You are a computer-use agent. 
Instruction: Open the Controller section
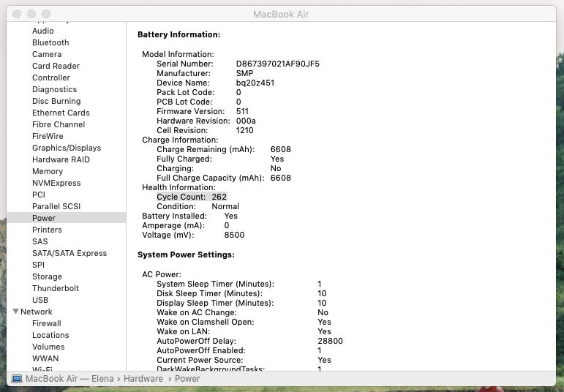[x=51, y=78]
